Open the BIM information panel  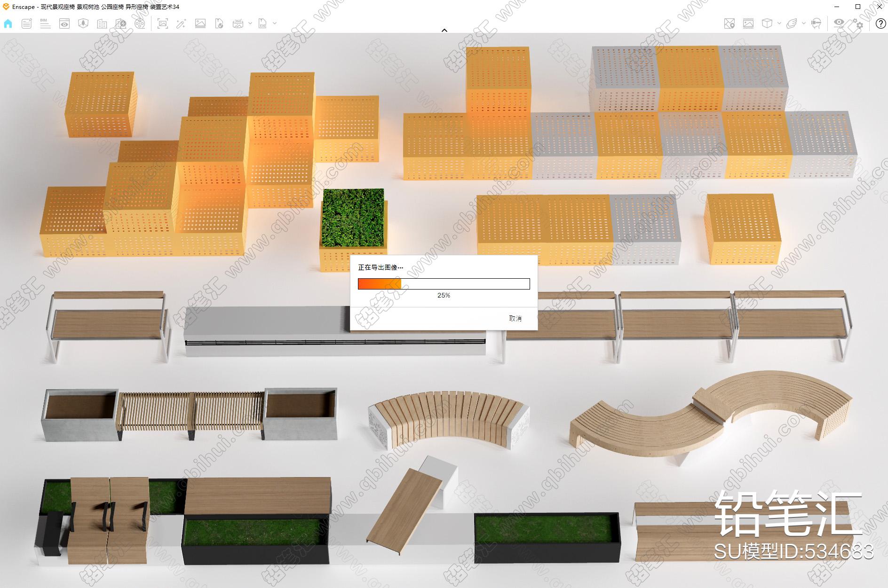pos(45,24)
